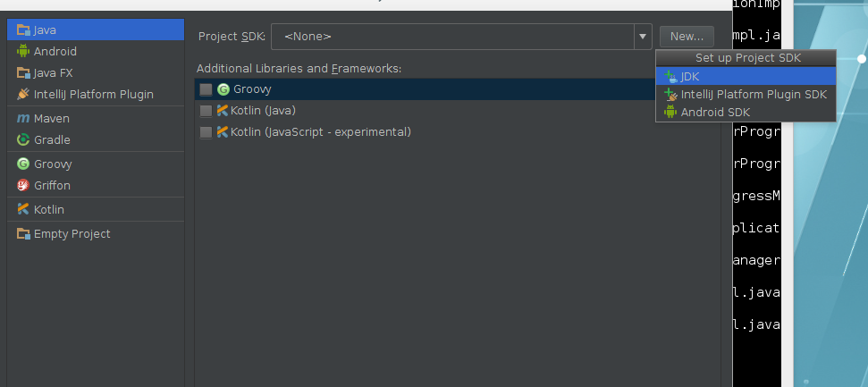868x387 pixels.
Task: Click the Groovy icon in project types
Action: tap(22, 164)
